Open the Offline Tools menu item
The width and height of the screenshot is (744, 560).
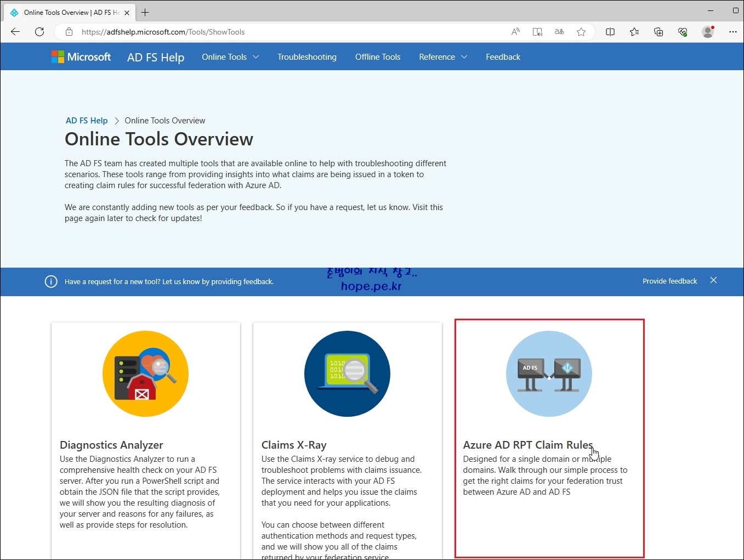pos(378,57)
